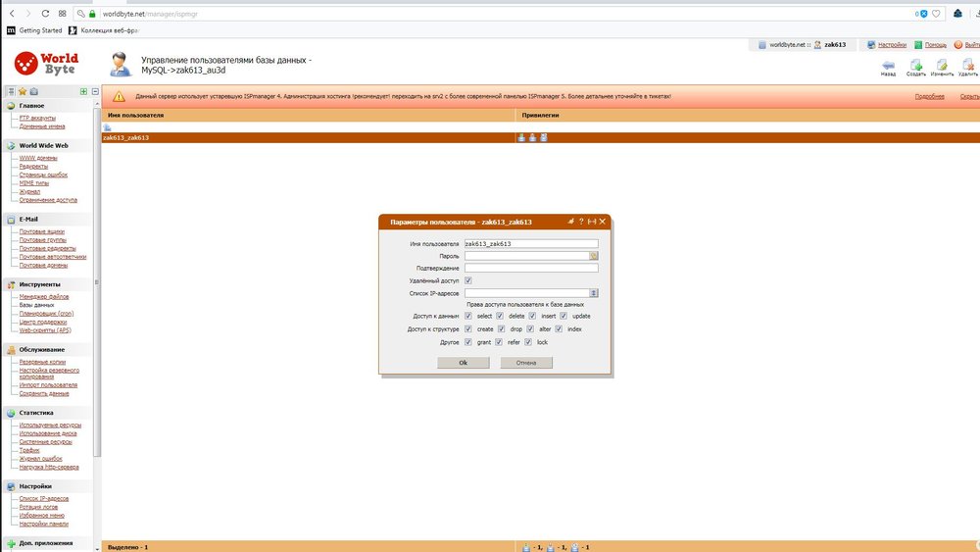Toggle the drop privilege checkbox
Image resolution: width=980 pixels, height=552 pixels.
[x=501, y=329]
